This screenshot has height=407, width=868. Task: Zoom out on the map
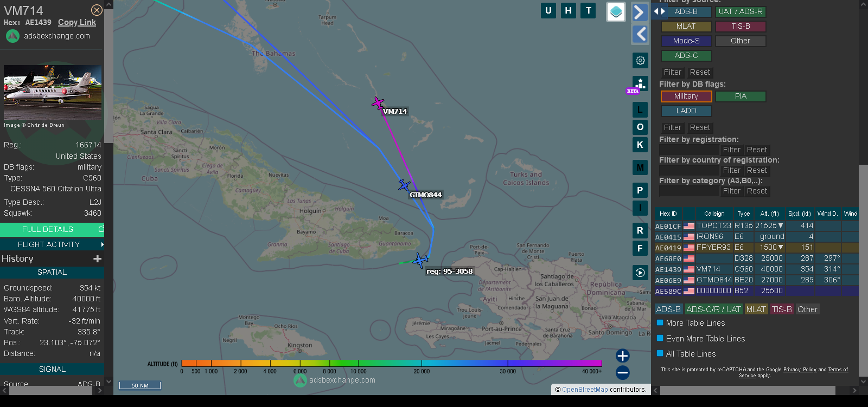[623, 372]
